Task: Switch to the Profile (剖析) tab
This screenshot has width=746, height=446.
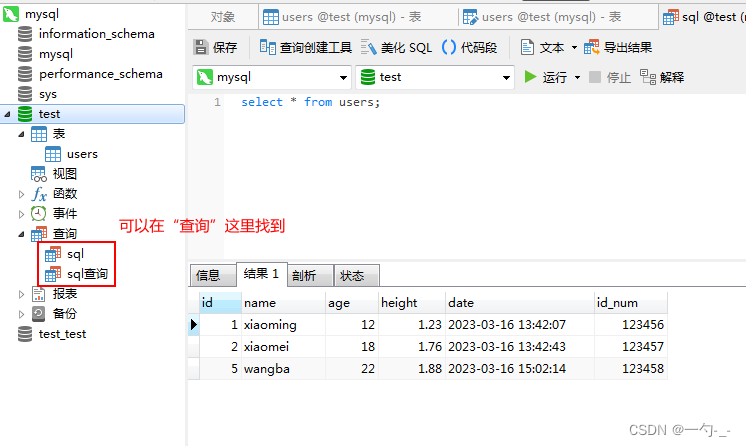Action: 304,276
